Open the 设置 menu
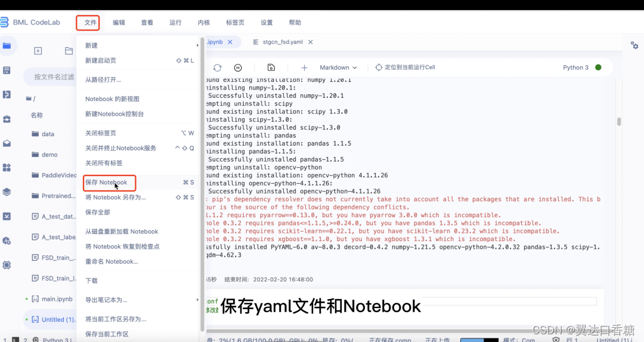This screenshot has width=644, height=342. tap(267, 23)
